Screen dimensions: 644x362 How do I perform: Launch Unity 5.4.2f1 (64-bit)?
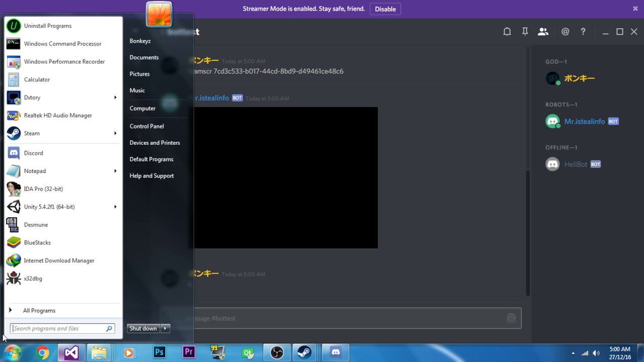point(58,207)
